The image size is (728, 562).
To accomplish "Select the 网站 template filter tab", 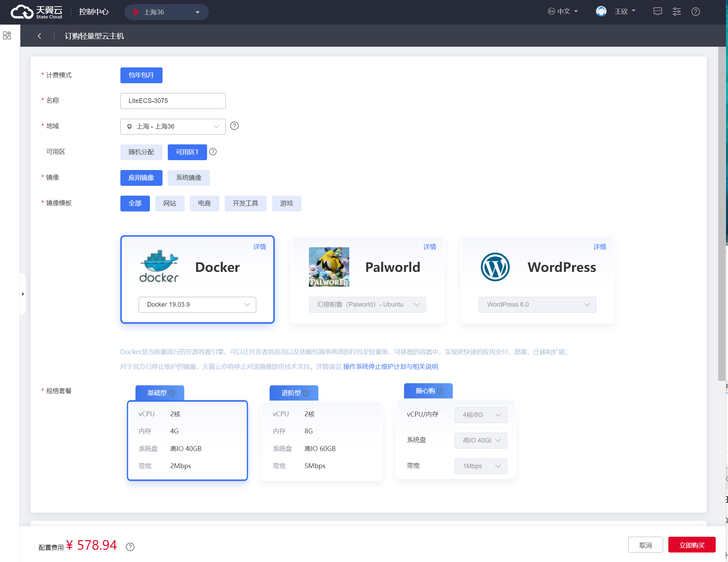I will tap(170, 203).
